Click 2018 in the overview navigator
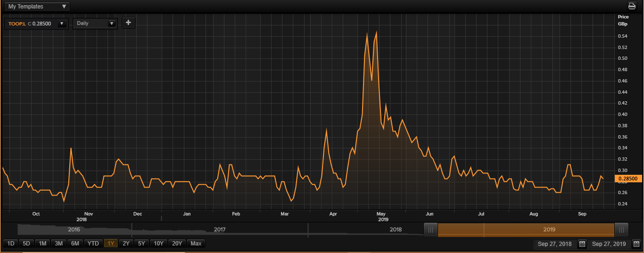 (x=396, y=229)
